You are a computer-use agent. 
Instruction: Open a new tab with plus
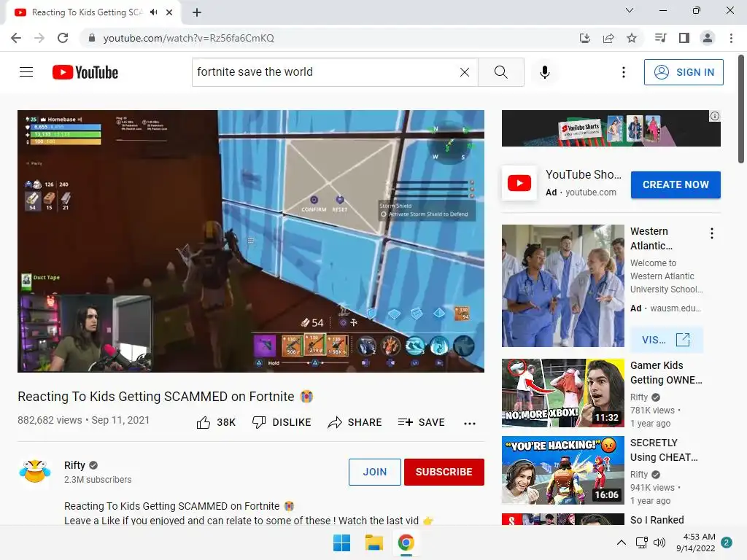point(197,12)
